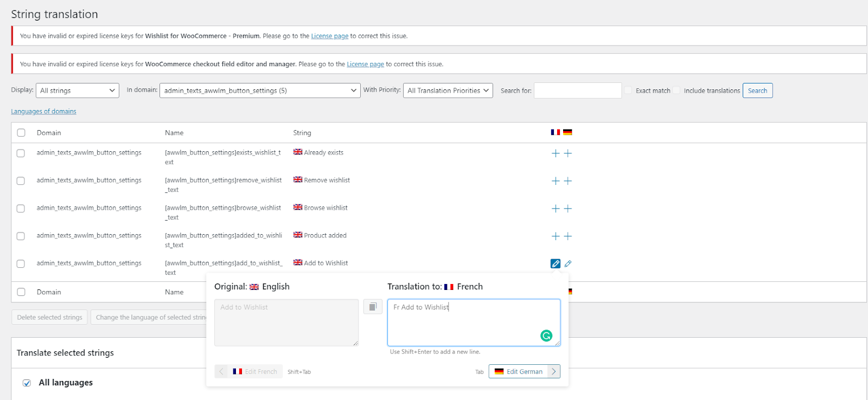The image size is (868, 400).
Task: Focus the Search for input field
Action: [x=578, y=91]
